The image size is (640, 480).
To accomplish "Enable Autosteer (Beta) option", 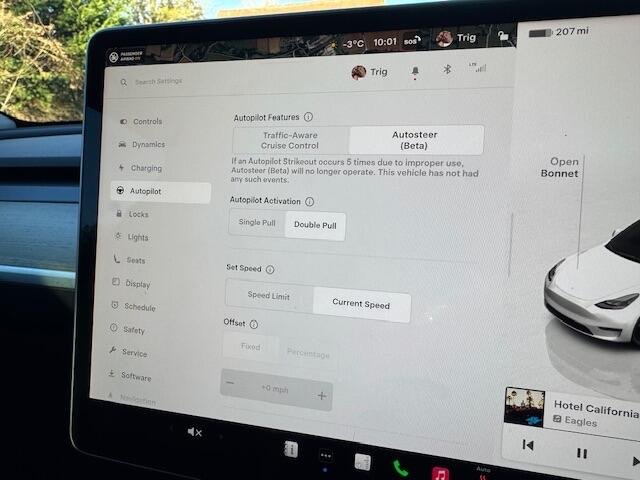I will point(414,139).
